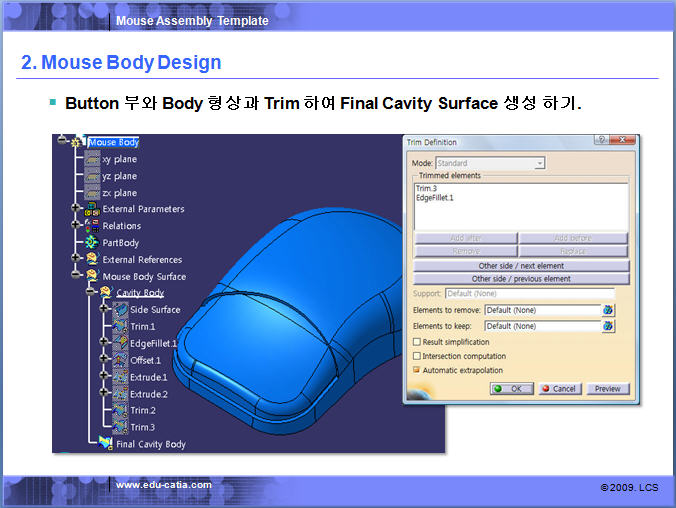Select the xy plane icon
The height and width of the screenshot is (508, 676).
coord(92,159)
